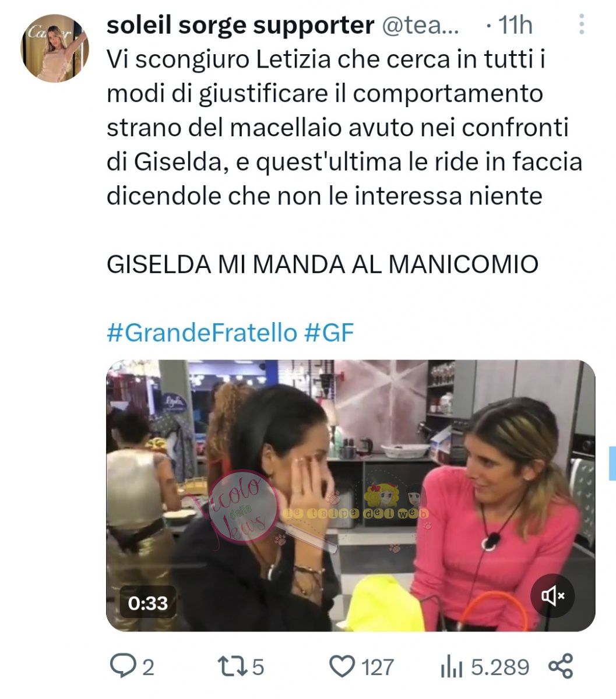Open soleil sorge supporter profile picture
The image size is (616, 699).
(55, 48)
